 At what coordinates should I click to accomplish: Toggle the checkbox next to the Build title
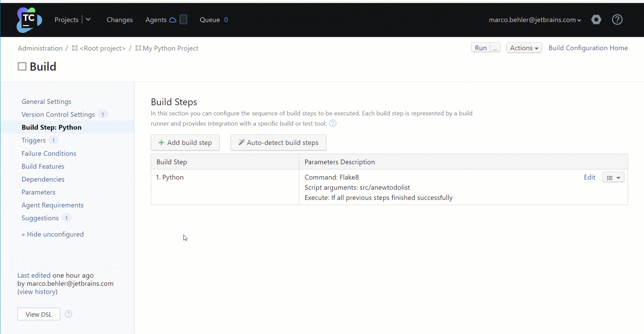click(x=22, y=66)
